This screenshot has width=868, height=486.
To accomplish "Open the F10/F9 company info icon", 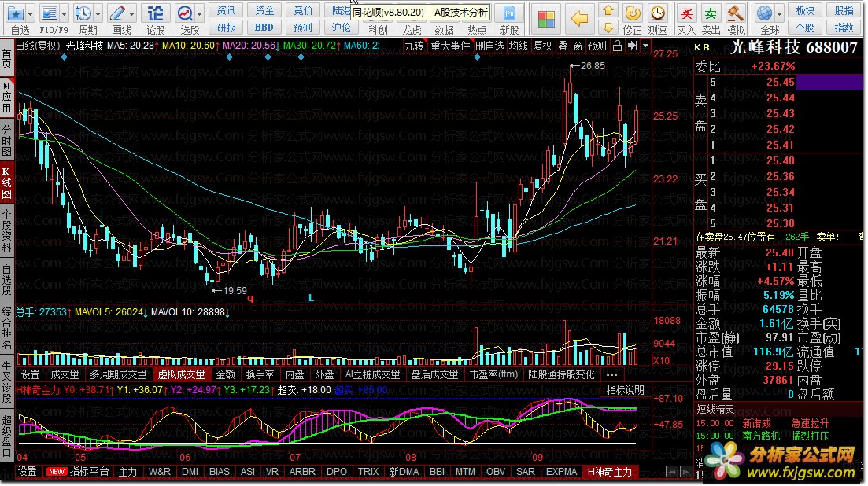I will (x=50, y=13).
